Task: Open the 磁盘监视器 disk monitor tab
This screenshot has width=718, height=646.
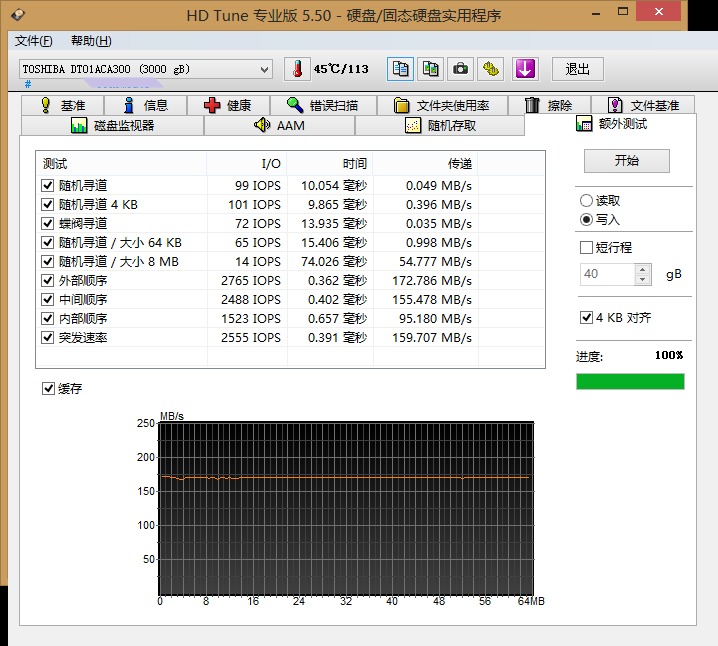Action: point(112,125)
